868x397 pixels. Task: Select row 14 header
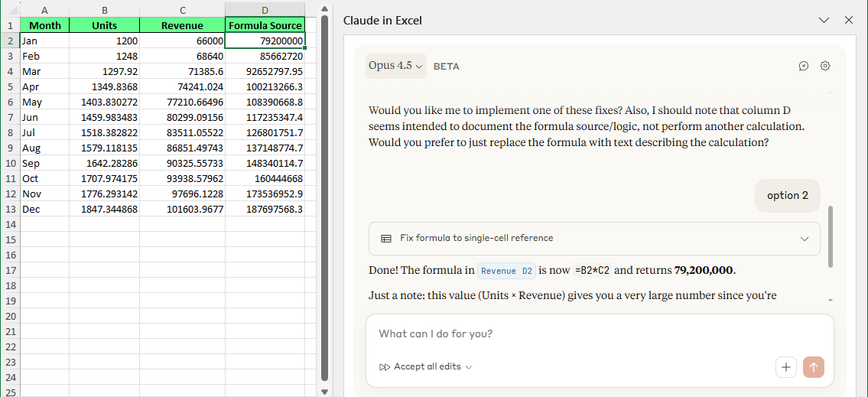pyautogui.click(x=10, y=225)
